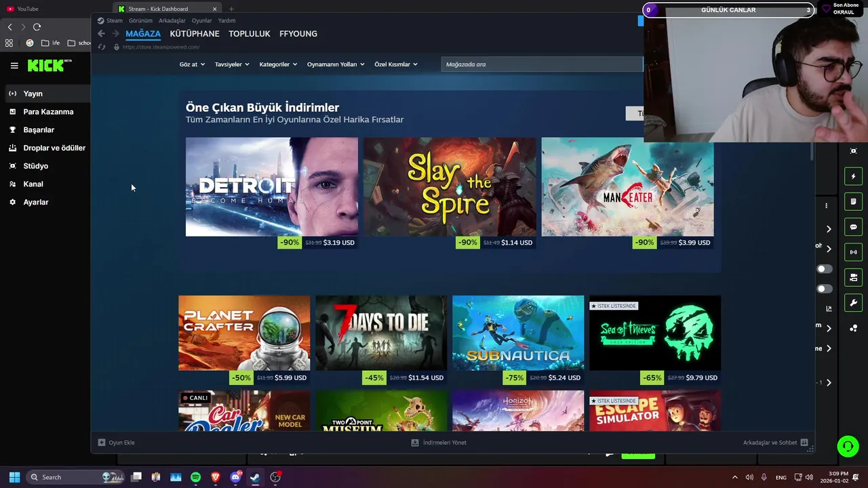Screen dimensions: 868x488
Task: Expand the Özel Kısımlar dropdown
Action: [396, 64]
